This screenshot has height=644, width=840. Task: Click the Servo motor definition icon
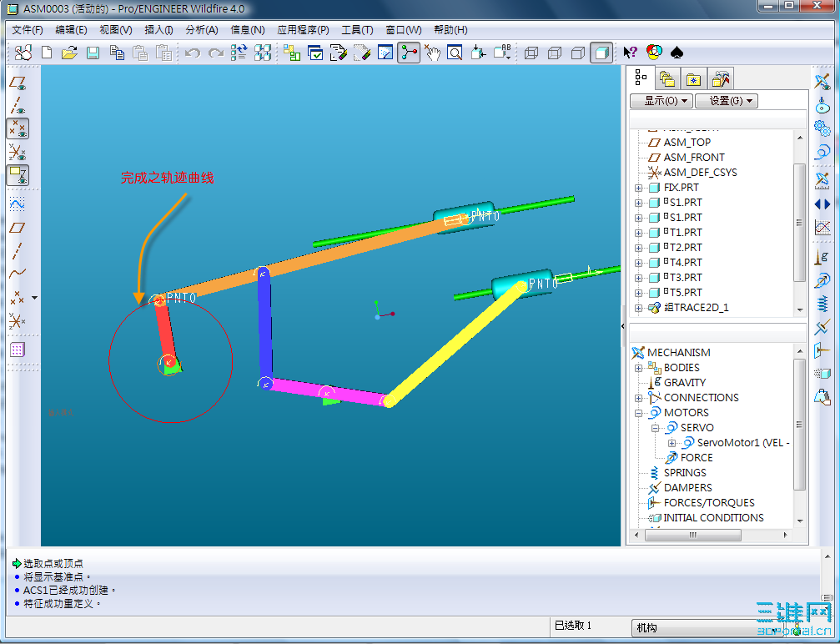[x=822, y=152]
